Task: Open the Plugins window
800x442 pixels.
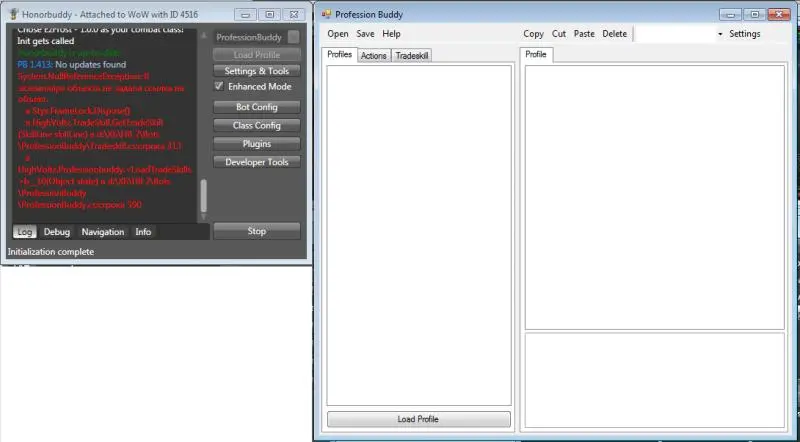Action: [x=257, y=144]
